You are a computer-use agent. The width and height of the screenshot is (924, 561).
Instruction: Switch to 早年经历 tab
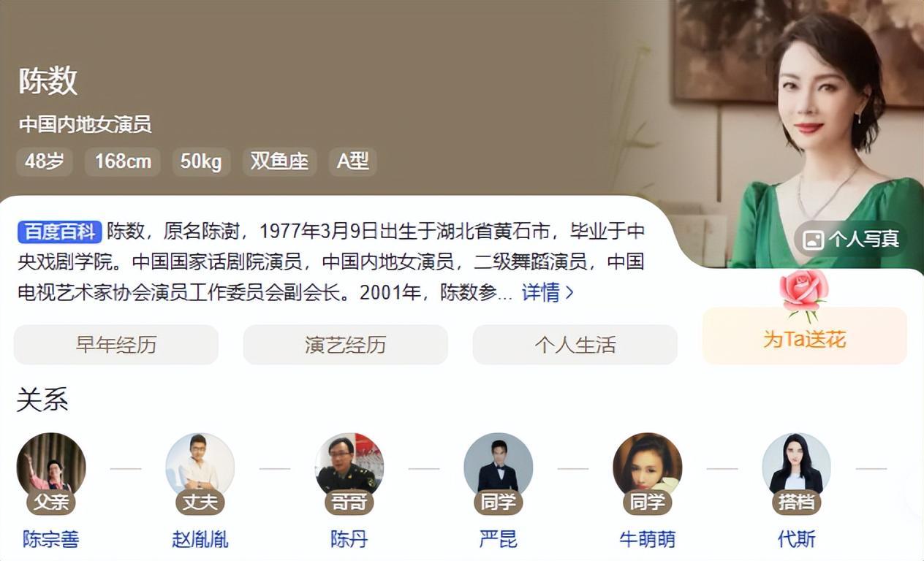tap(116, 345)
